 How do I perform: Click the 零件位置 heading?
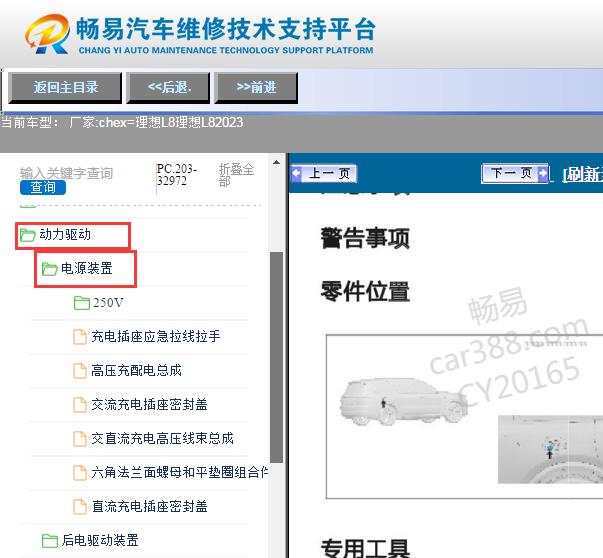tap(365, 291)
